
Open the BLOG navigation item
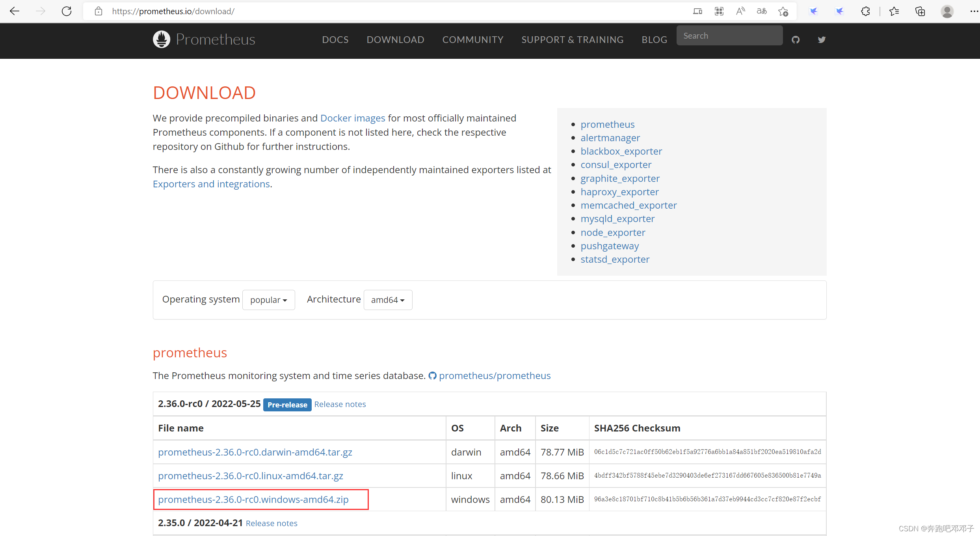654,39
